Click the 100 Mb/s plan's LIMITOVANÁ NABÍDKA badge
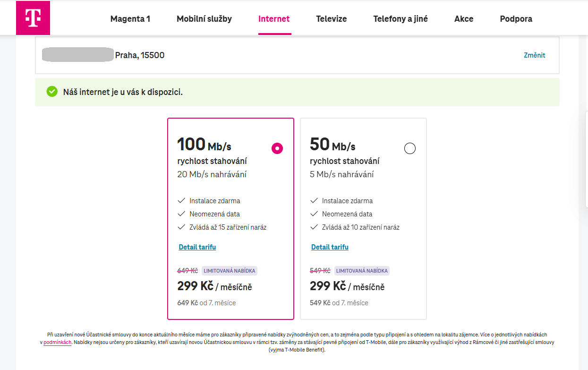The height and width of the screenshot is (370, 588). (230, 271)
